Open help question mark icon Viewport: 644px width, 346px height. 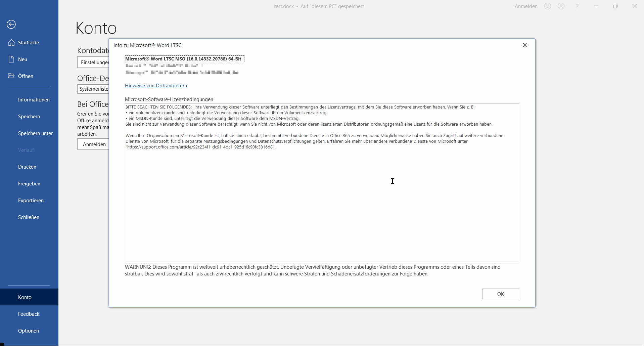coord(577,6)
